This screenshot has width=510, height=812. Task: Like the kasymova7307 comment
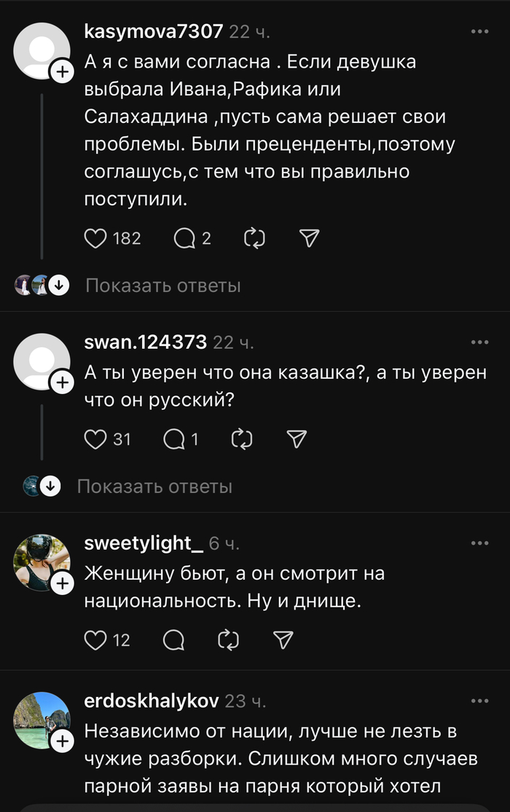96,238
